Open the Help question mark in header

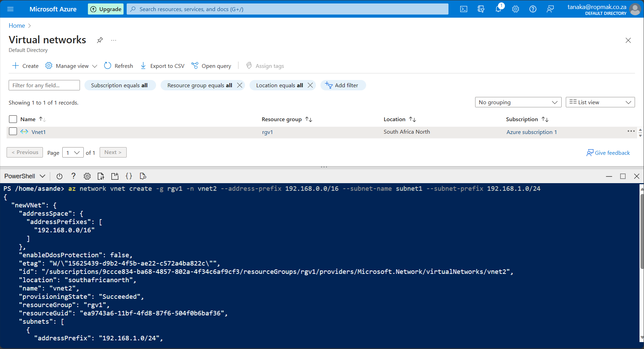click(533, 9)
